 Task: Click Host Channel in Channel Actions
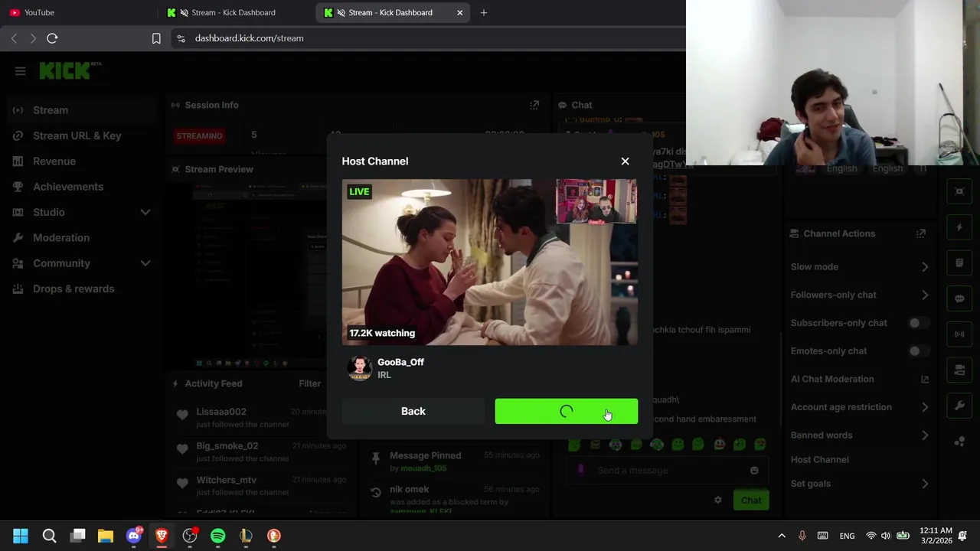820,459
